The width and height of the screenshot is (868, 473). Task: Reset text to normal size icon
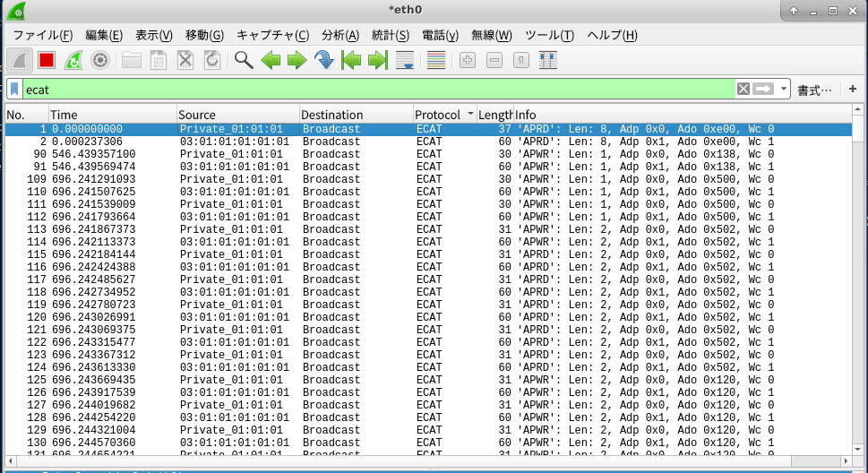(521, 60)
